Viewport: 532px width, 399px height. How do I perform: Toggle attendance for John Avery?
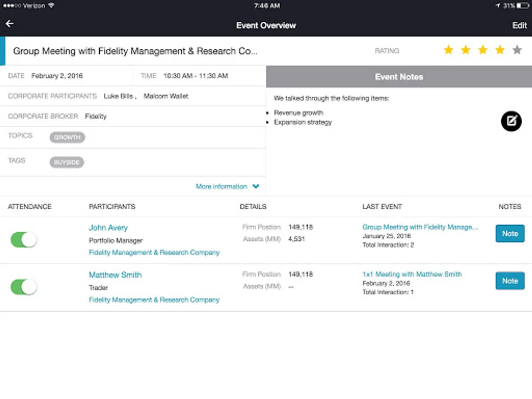23,240
